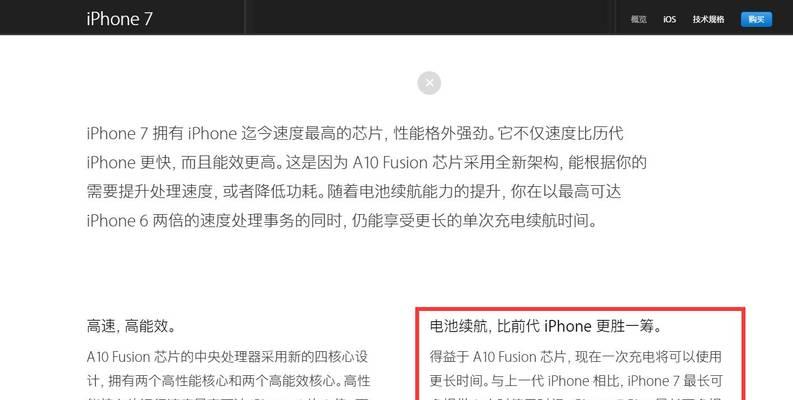
Task: Click the iPhone 7 title in header
Action: [x=119, y=19]
